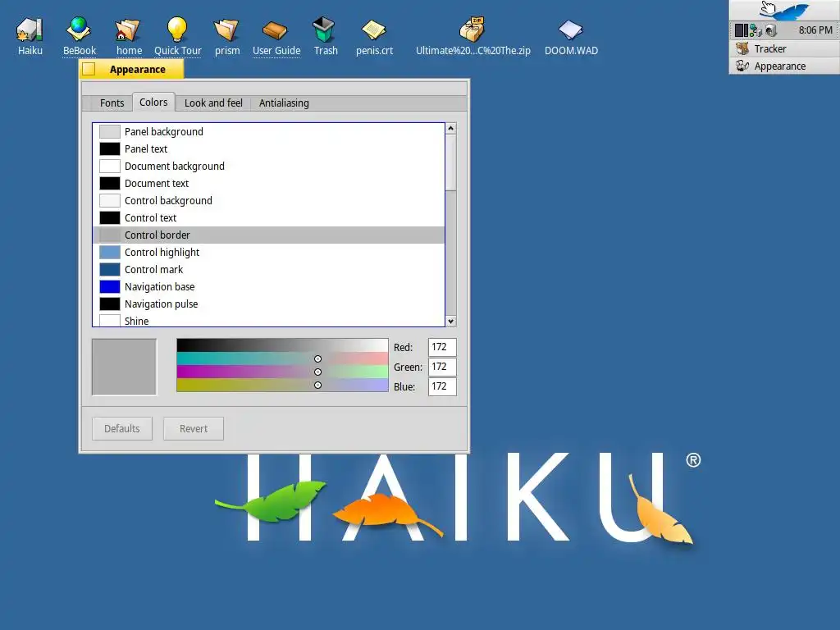Close the Appearance window via tab square
Viewport: 840px width, 630px height.
tap(89, 69)
